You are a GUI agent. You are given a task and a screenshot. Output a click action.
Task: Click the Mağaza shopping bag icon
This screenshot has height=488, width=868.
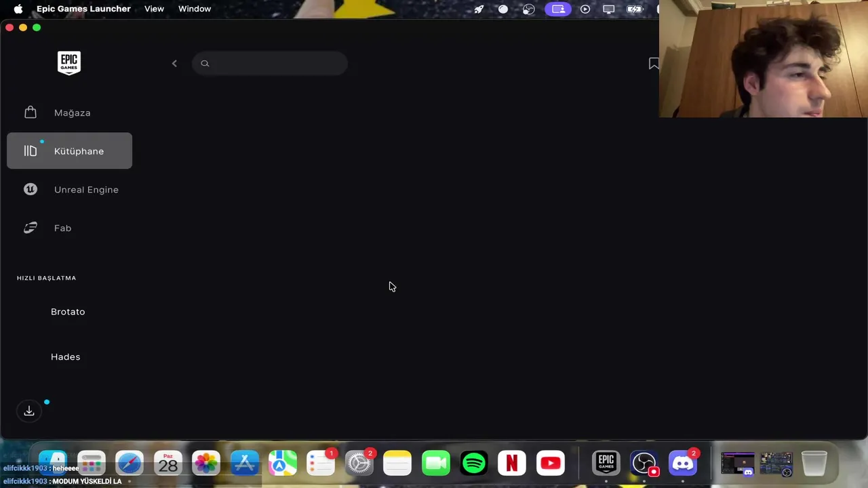click(x=31, y=113)
